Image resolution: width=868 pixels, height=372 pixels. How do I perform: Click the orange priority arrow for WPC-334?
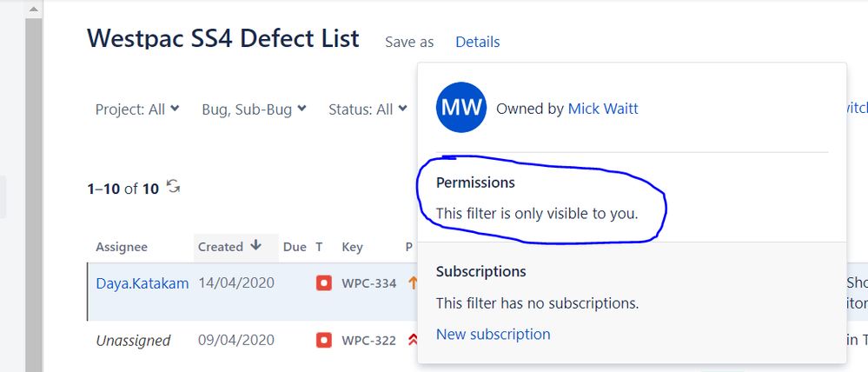(413, 283)
